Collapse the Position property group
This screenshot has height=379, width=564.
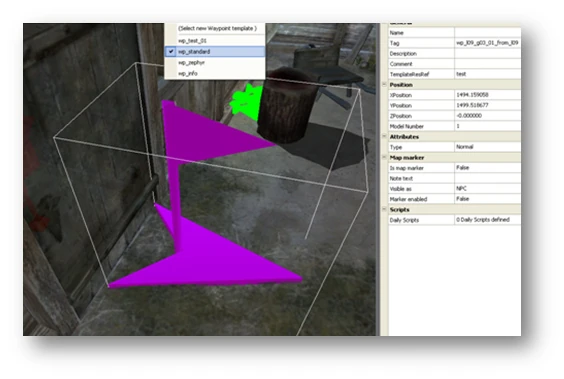(x=384, y=85)
